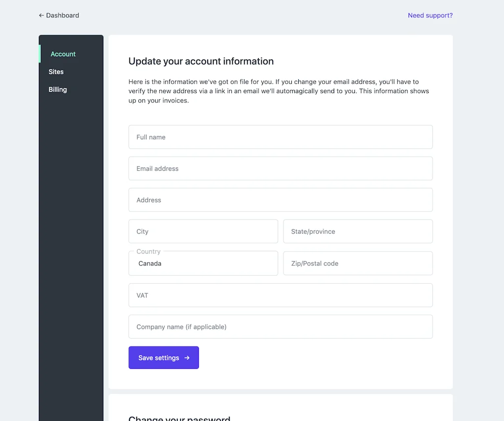Select the Address input field
This screenshot has width=504, height=421.
coord(281,200)
